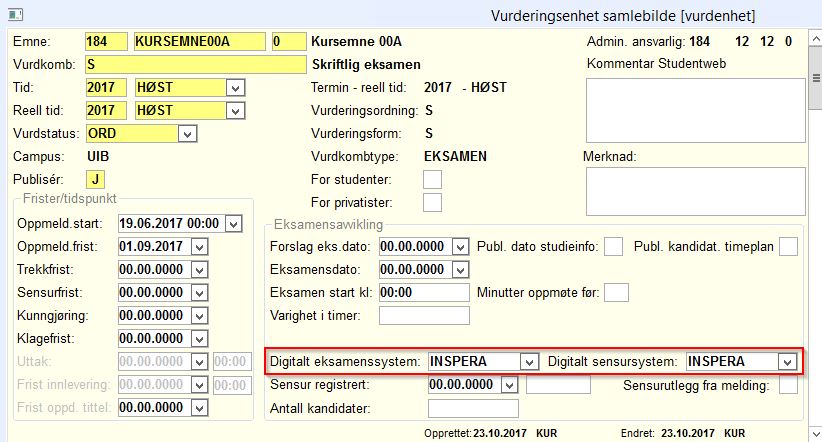The height and width of the screenshot is (442, 822).
Task: Click the Vurdkomb input field
Action: click(x=194, y=64)
